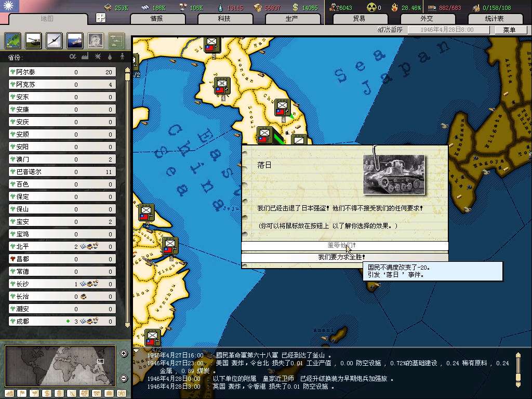
Task: Click the world minimap
Action: click(60, 366)
